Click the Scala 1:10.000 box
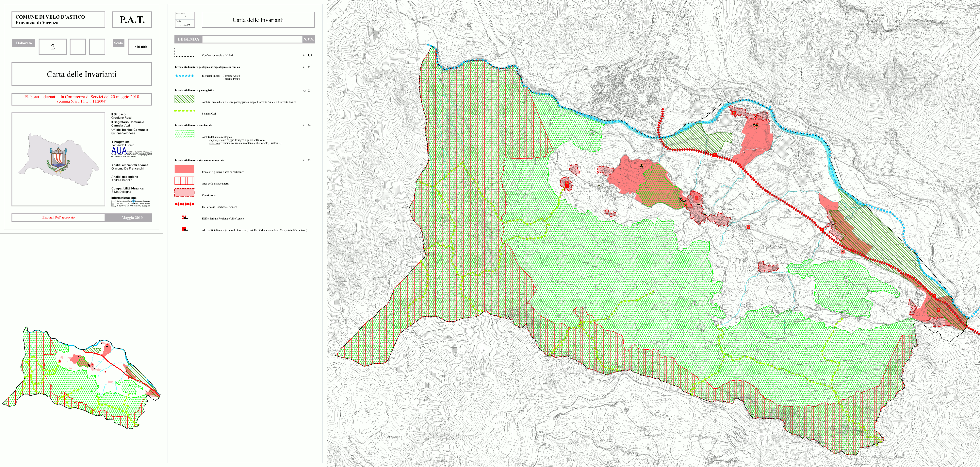The width and height of the screenshot is (980, 467). coord(140,47)
